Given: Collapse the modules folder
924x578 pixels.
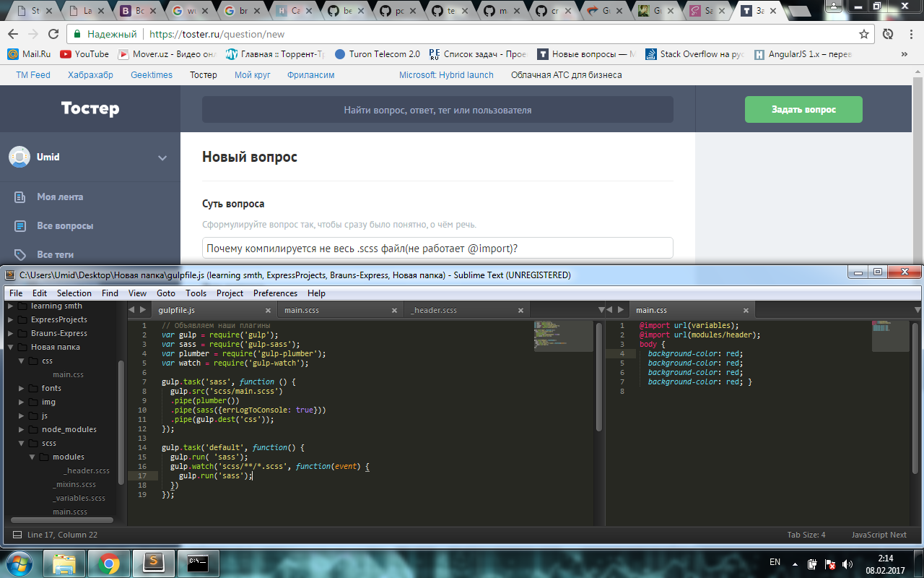Looking at the screenshot, I should 32,457.
